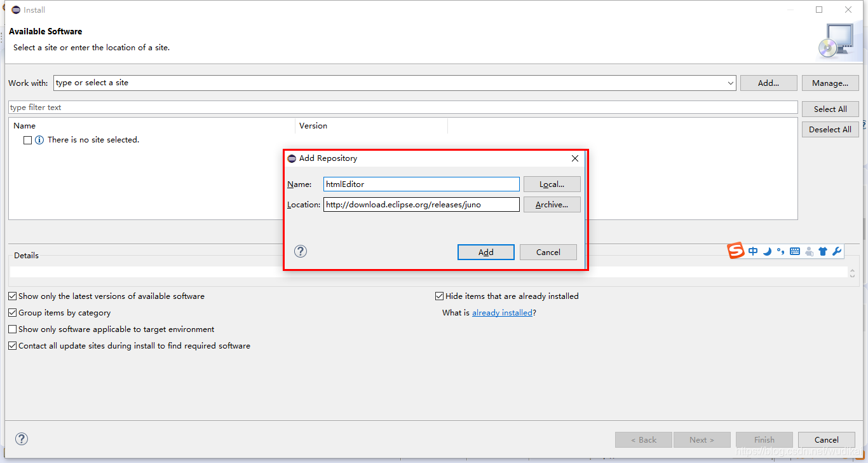Screen dimensions: 868x463
Task: Open the Work with site dropdown arrow
Action: [730, 83]
